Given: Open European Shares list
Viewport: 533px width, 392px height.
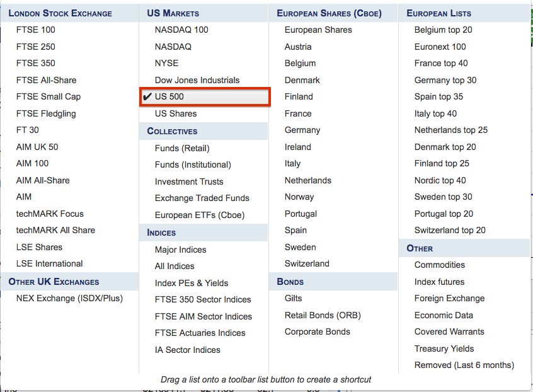Looking at the screenshot, I should click(x=319, y=30).
